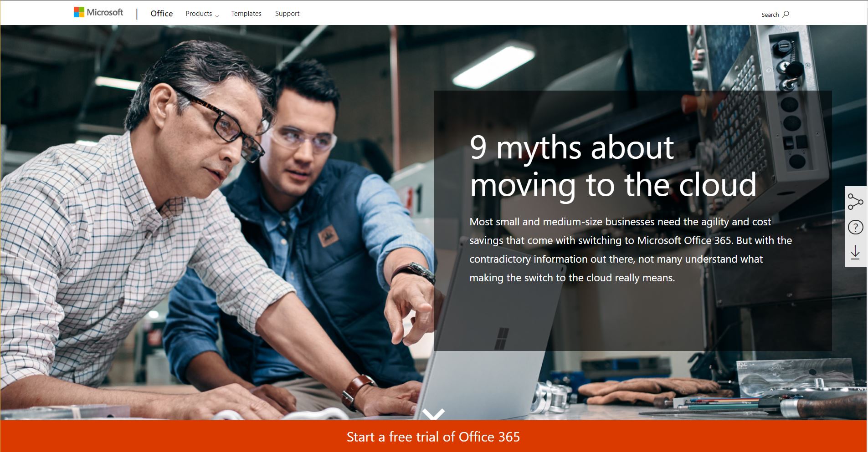Click the paragraph about small and medium-size businesses
This screenshot has width=868, height=452.
[631, 249]
